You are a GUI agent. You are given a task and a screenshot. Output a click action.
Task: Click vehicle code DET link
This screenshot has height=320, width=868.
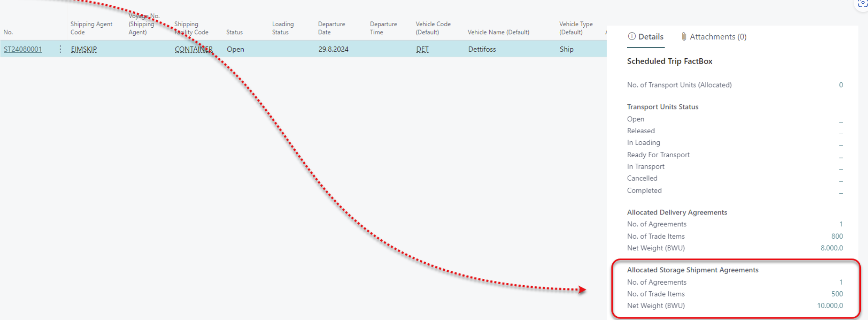(422, 49)
